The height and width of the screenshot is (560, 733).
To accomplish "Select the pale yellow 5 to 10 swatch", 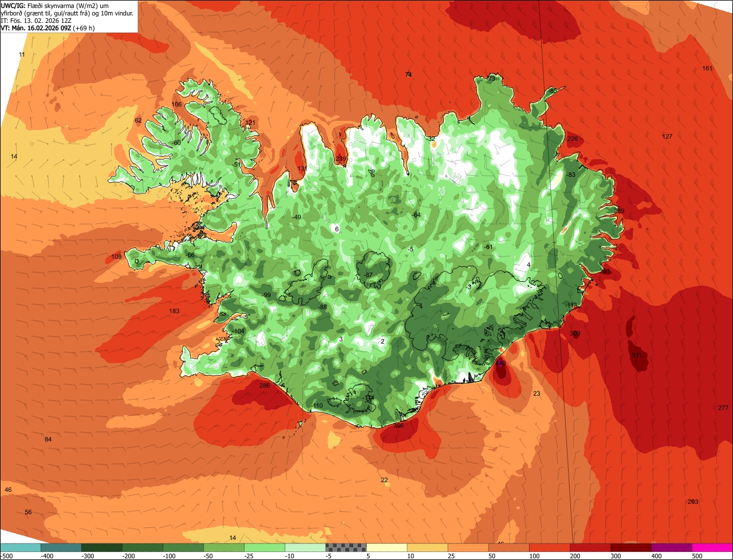I will coord(387,547).
